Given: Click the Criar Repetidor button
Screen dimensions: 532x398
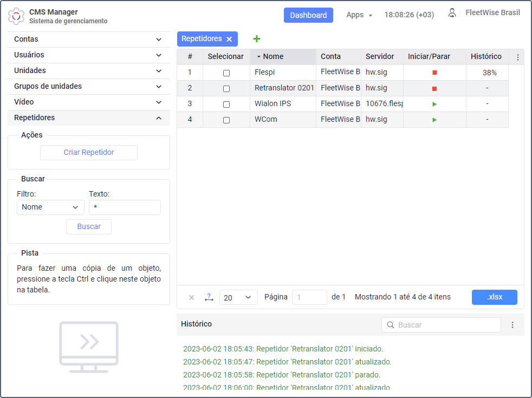Looking at the screenshot, I should (89, 153).
